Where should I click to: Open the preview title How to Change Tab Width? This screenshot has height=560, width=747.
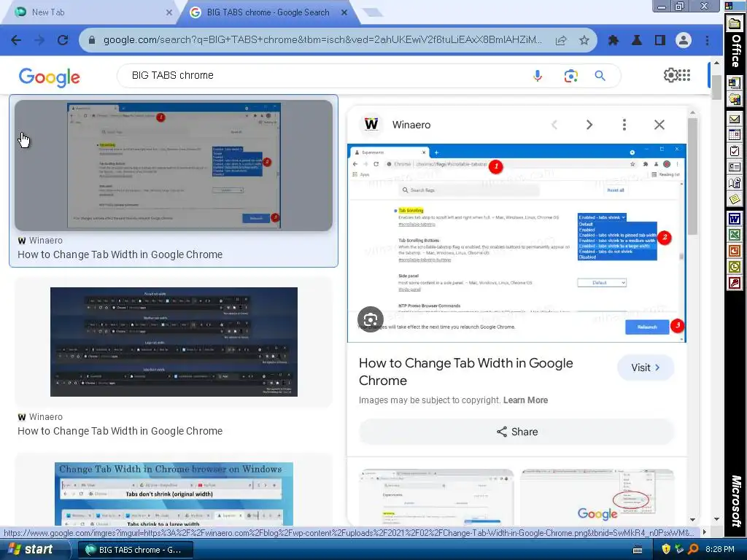coord(465,372)
